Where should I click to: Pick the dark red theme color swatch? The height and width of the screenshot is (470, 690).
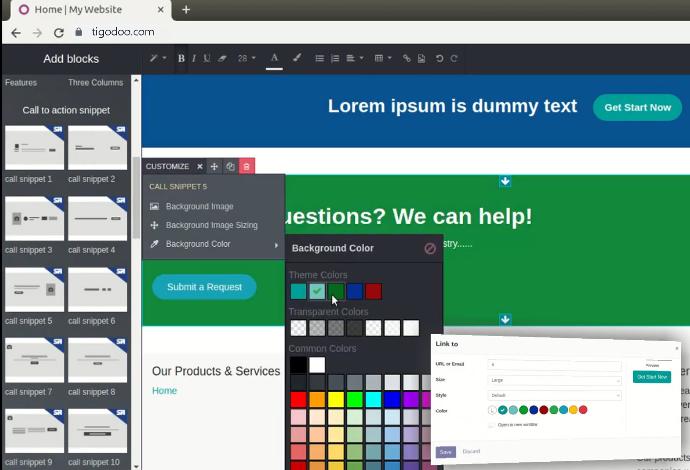[373, 291]
